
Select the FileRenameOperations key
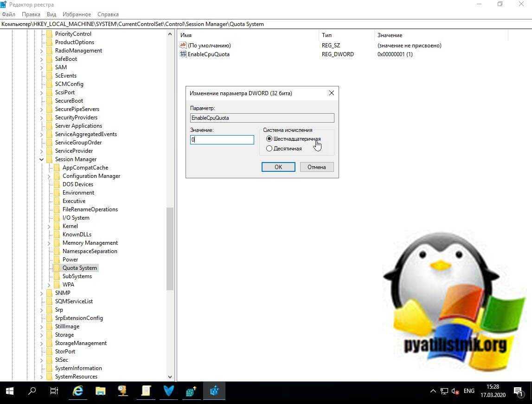pyautogui.click(x=90, y=209)
